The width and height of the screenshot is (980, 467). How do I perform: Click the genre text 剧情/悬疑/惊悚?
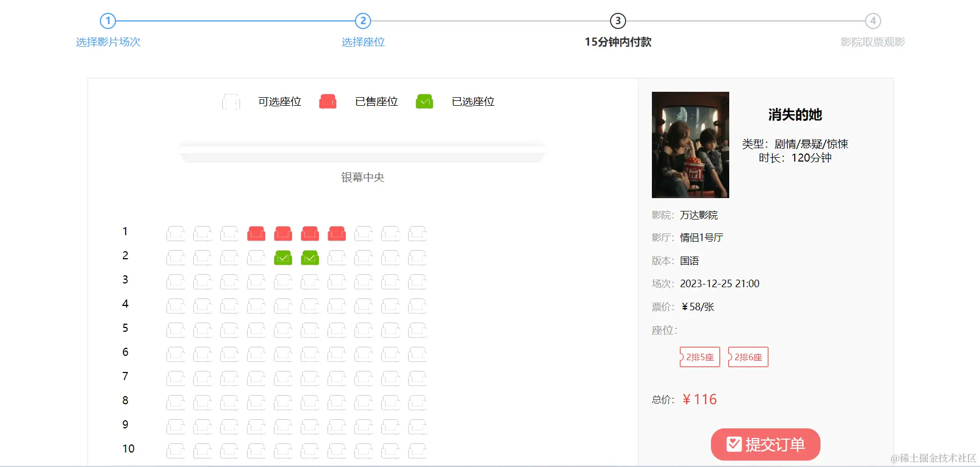[811, 144]
